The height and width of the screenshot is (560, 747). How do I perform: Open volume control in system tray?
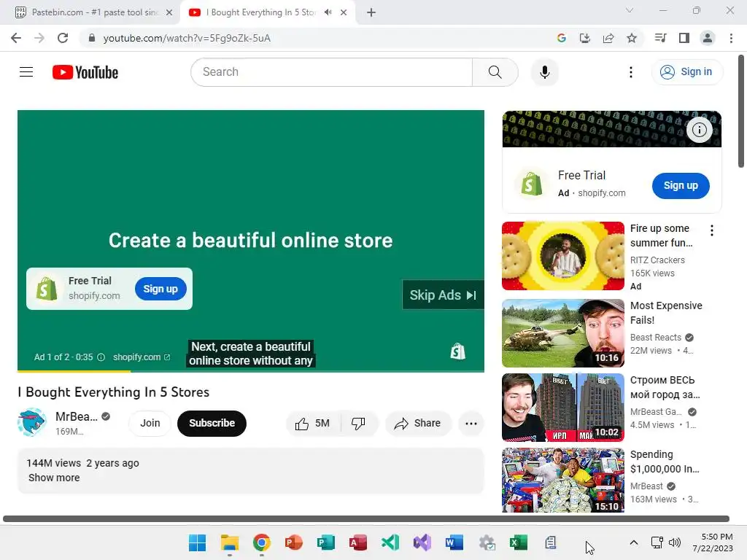click(674, 542)
